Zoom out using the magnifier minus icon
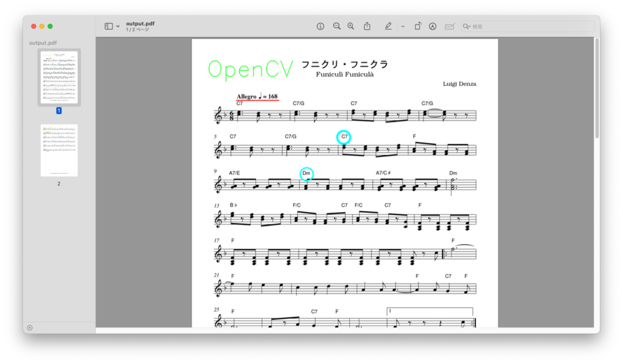This screenshot has width=623, height=364. (x=336, y=26)
